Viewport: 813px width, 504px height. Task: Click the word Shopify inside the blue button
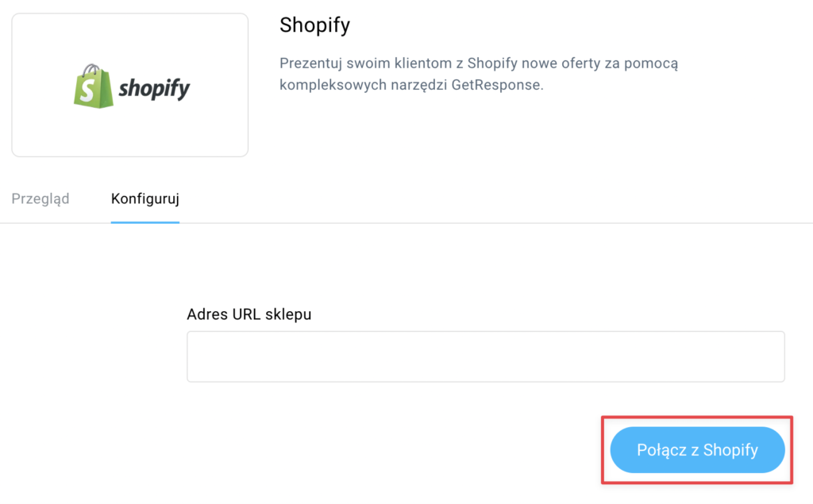[x=731, y=450]
